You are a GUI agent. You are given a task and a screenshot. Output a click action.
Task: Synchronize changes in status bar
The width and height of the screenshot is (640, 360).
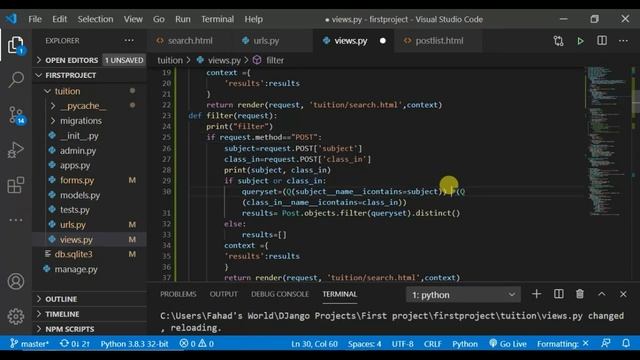75,344
